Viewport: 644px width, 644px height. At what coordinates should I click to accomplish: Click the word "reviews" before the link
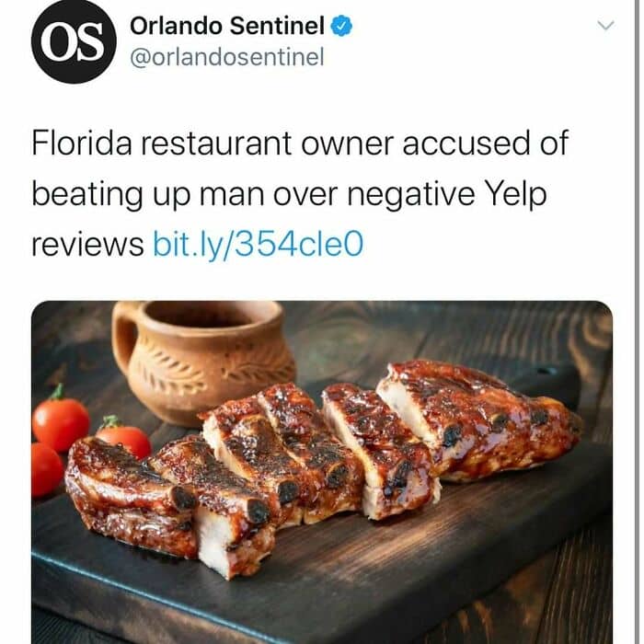(x=87, y=245)
